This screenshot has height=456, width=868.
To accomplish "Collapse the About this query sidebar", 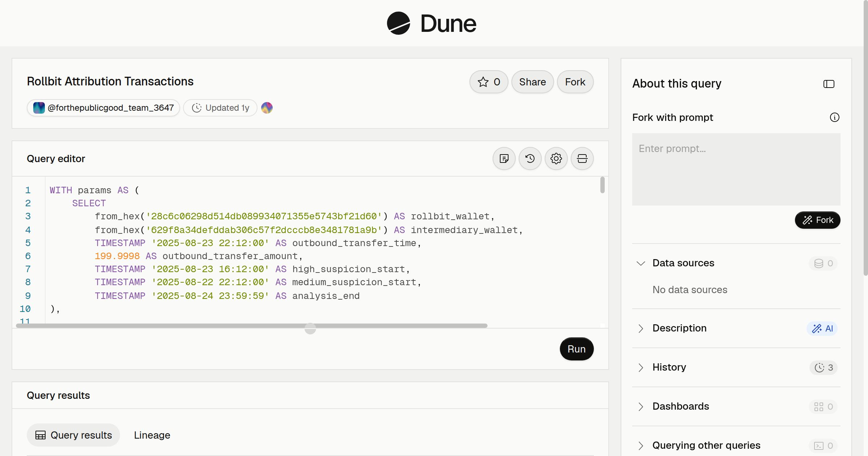I will [x=829, y=84].
